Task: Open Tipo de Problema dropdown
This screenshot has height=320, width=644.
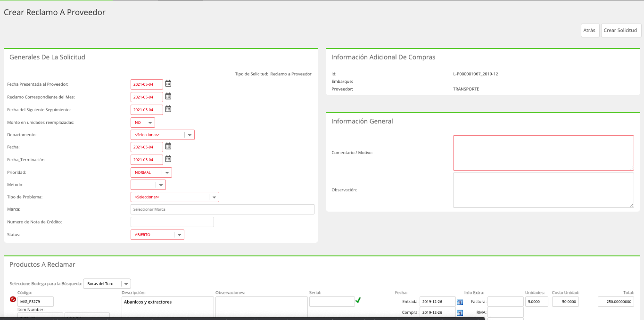Action: click(x=175, y=197)
